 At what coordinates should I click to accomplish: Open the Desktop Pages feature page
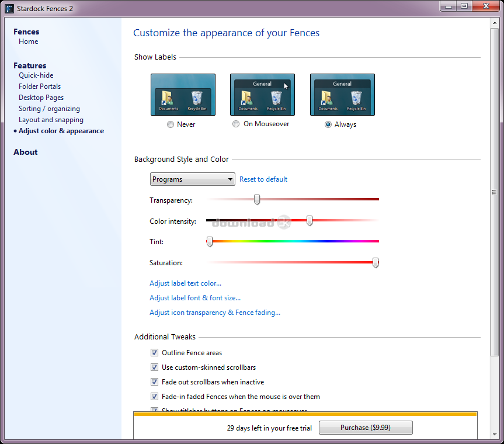click(x=41, y=98)
